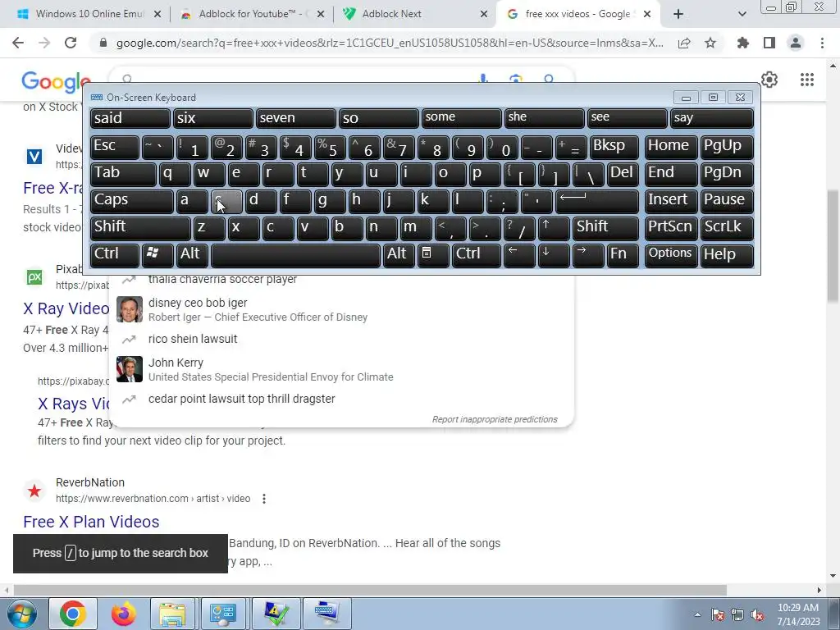
Task: Click the keyboard's Enter arrow key
Action: point(597,201)
